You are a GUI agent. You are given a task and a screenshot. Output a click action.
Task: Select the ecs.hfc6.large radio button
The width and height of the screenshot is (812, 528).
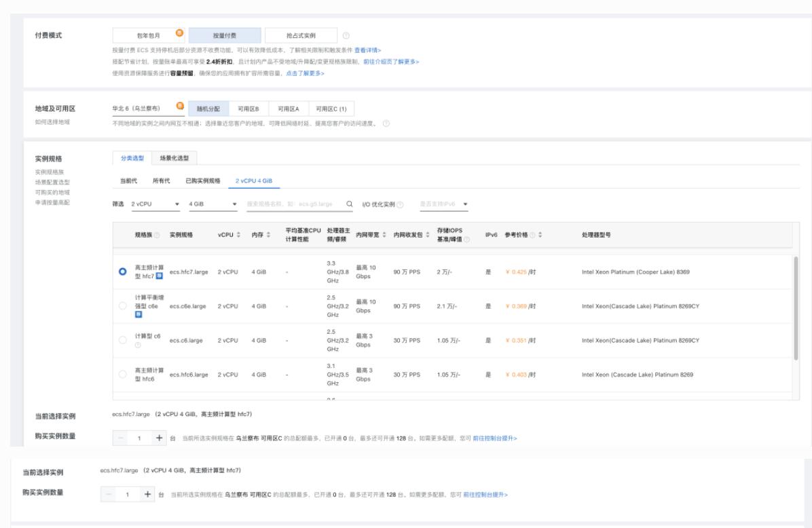coord(123,374)
